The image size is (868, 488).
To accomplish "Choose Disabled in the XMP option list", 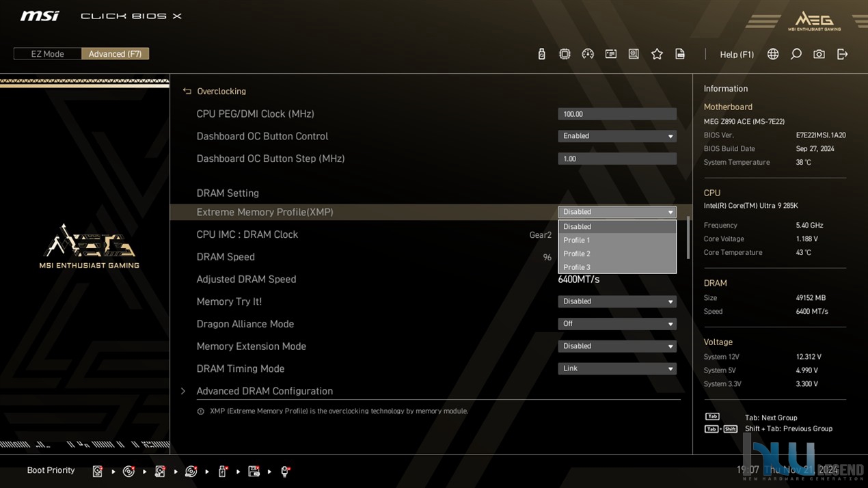I will (617, 227).
